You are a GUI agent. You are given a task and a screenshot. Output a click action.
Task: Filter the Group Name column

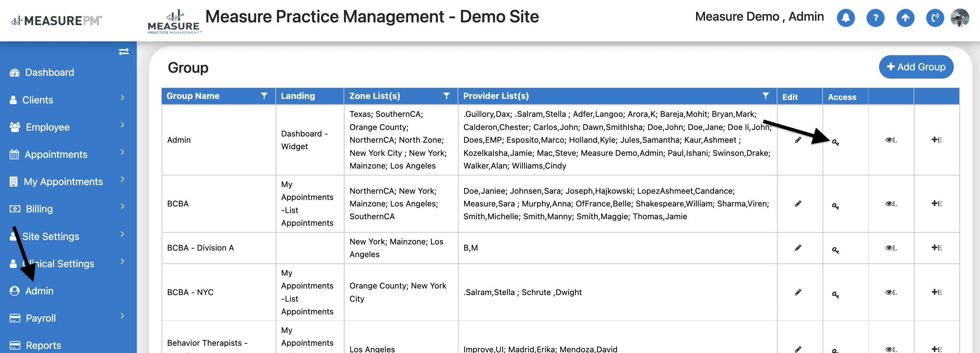click(x=264, y=96)
